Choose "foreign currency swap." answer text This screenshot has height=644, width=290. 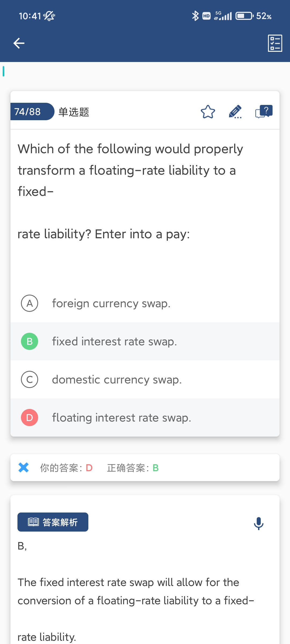[111, 303]
